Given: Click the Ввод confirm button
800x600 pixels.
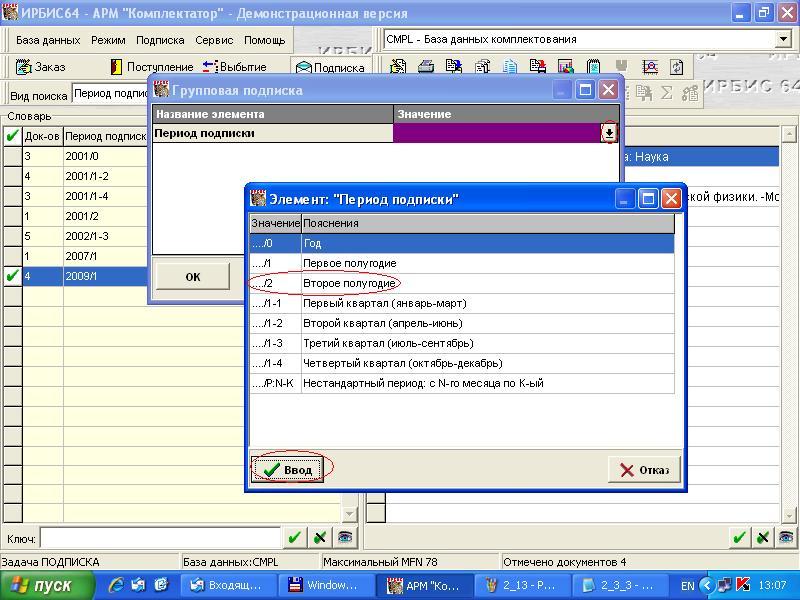Looking at the screenshot, I should point(288,469).
